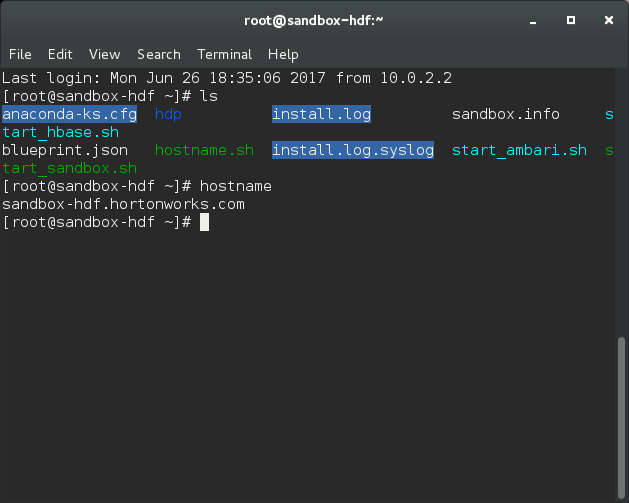Open the Edit menu
This screenshot has height=503, width=629.
pyautogui.click(x=60, y=54)
